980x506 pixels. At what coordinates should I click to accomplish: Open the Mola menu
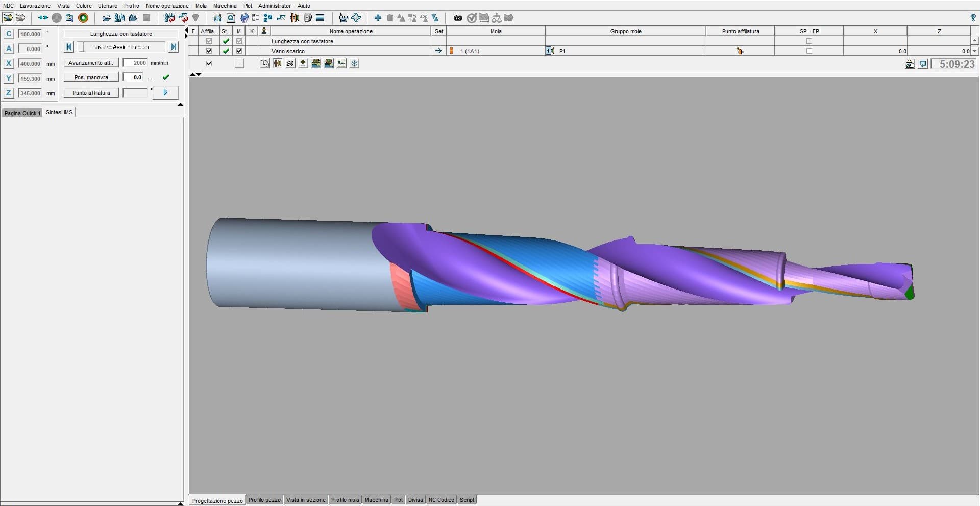point(201,6)
